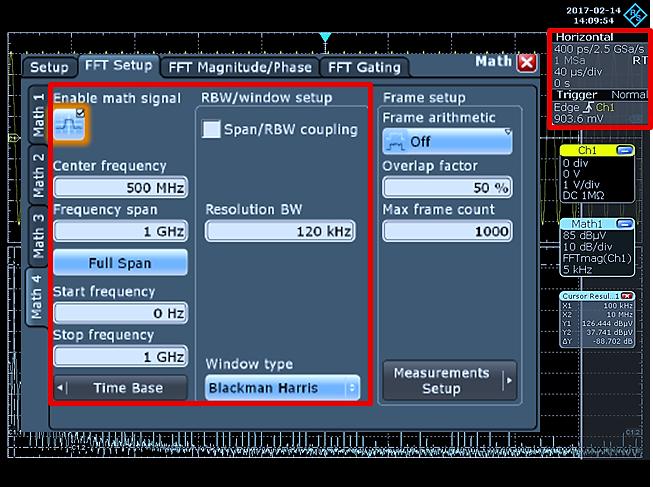The height and width of the screenshot is (487, 653).
Task: Switch to the Setup tab
Action: [x=50, y=67]
